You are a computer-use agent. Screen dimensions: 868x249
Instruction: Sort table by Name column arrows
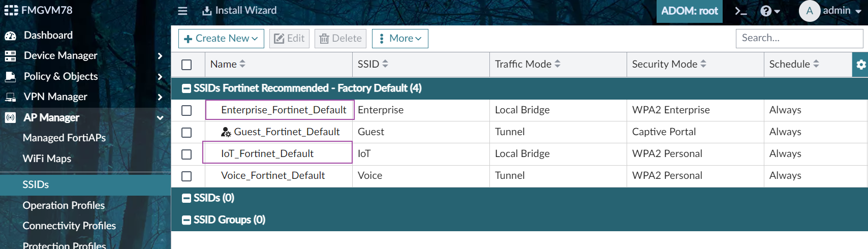point(242,64)
